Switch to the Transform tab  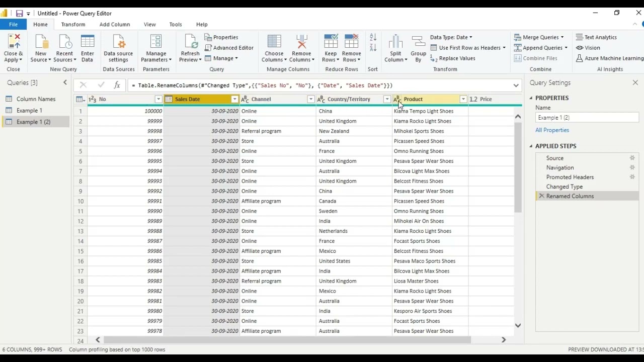tap(73, 24)
